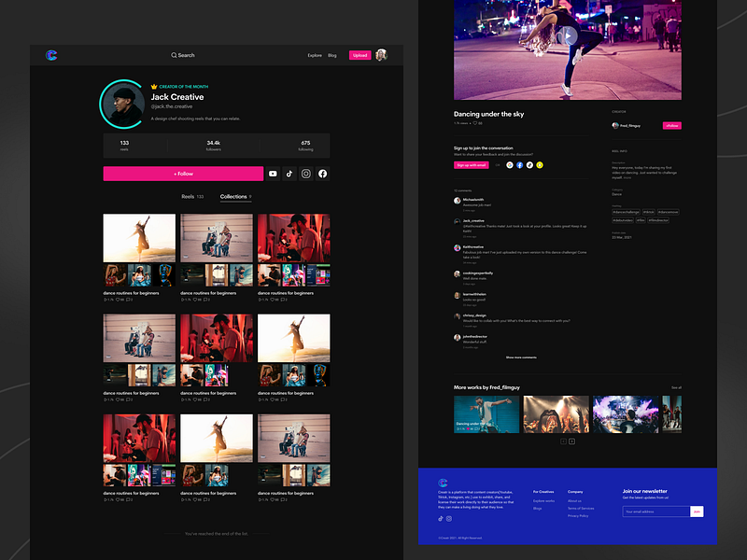Click the Creatr logo in the header

click(51, 55)
